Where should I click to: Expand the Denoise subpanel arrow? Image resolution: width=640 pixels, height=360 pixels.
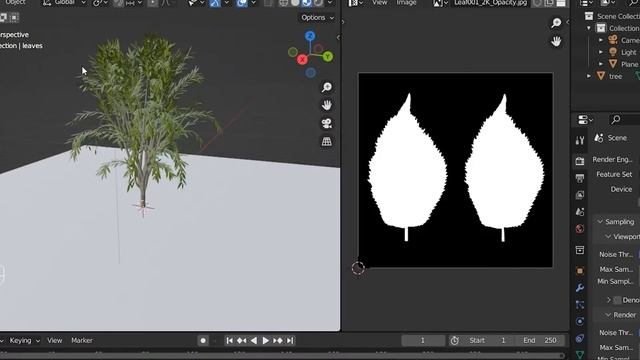[609, 300]
